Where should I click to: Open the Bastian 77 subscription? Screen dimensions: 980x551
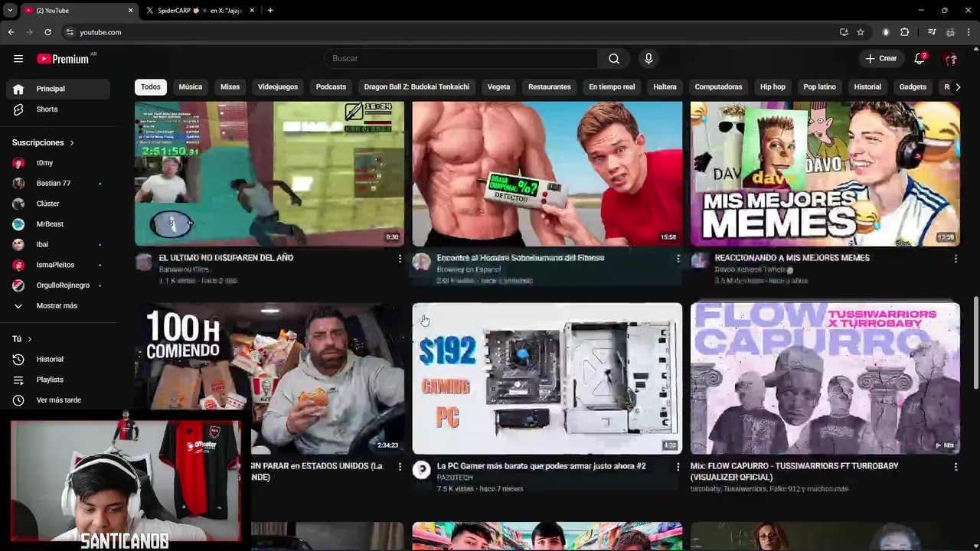pyautogui.click(x=57, y=184)
